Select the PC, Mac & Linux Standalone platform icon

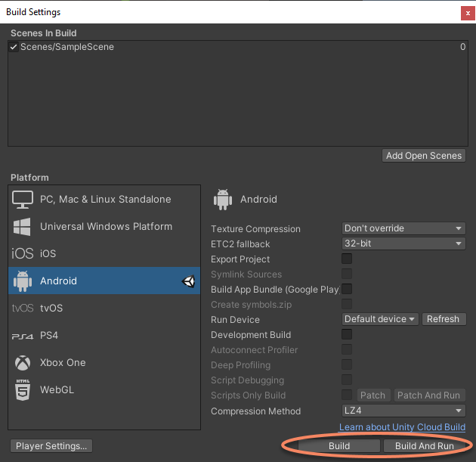(x=23, y=200)
